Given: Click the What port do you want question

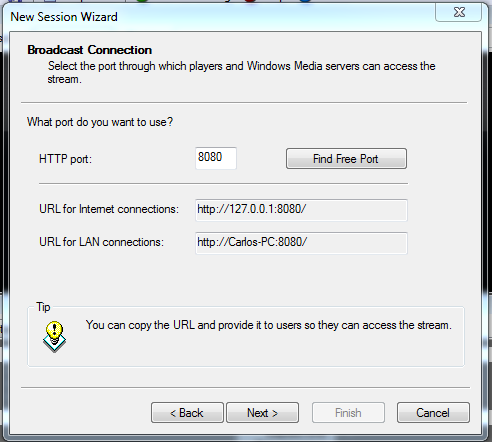Looking at the screenshot, I should (x=100, y=122).
